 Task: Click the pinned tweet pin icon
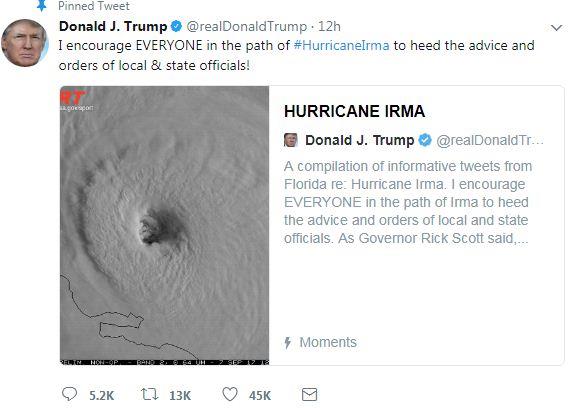click(42, 5)
